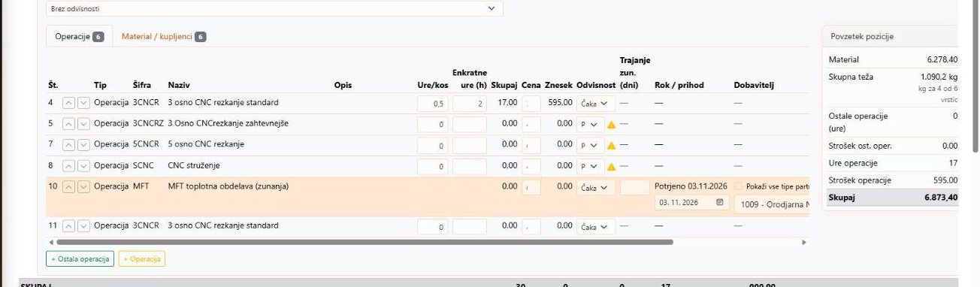Move row 11 up with its up arrow
The height and width of the screenshot is (287, 980).
68,226
